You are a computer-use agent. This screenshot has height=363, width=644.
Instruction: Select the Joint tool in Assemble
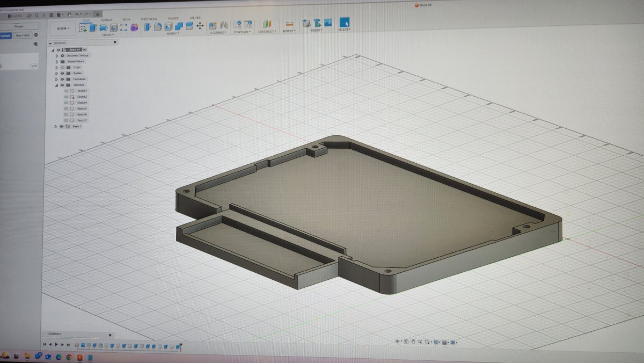[x=224, y=25]
